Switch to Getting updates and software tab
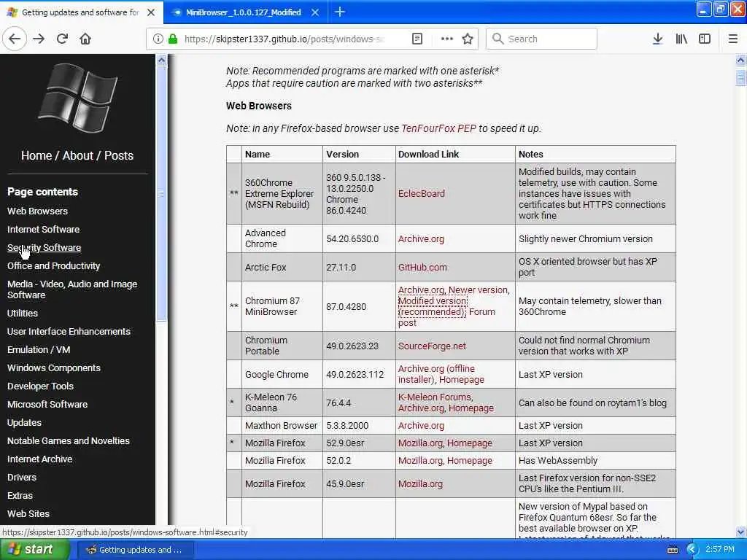Viewport: 747px width, 560px height. 81,12
